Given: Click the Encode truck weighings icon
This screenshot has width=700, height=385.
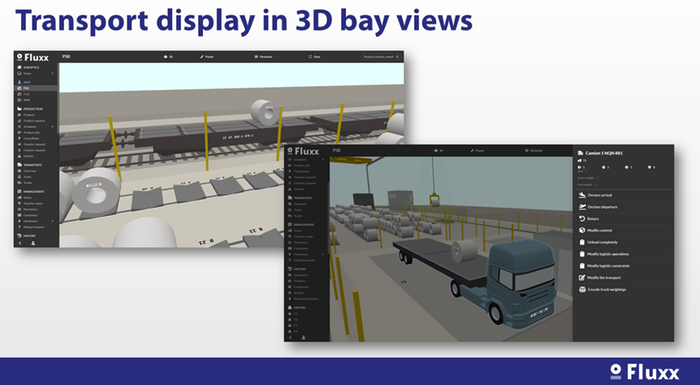Looking at the screenshot, I should [x=582, y=289].
